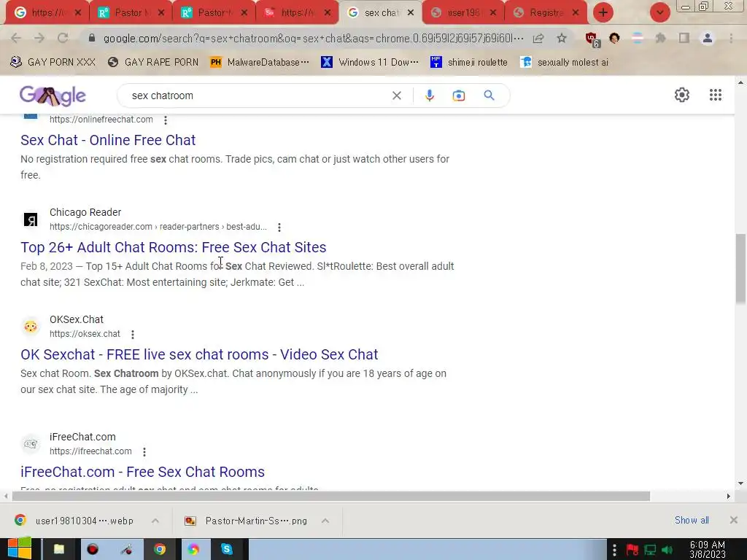This screenshot has width=747, height=560.
Task: Click the page's vertical scrollbar thumb
Action: [740, 268]
